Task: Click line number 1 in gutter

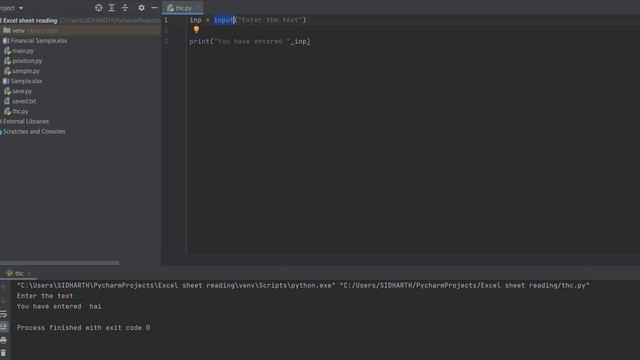Action: click(x=166, y=20)
